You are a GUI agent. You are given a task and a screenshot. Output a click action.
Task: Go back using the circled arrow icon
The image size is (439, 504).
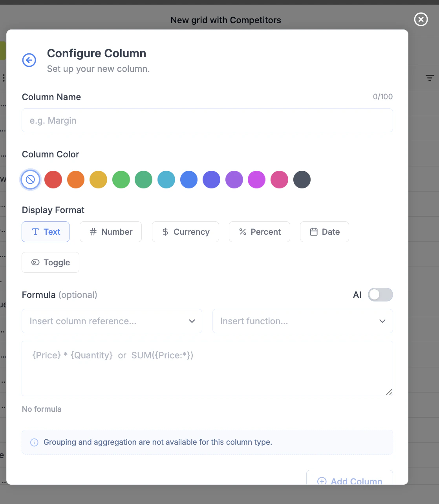29,60
